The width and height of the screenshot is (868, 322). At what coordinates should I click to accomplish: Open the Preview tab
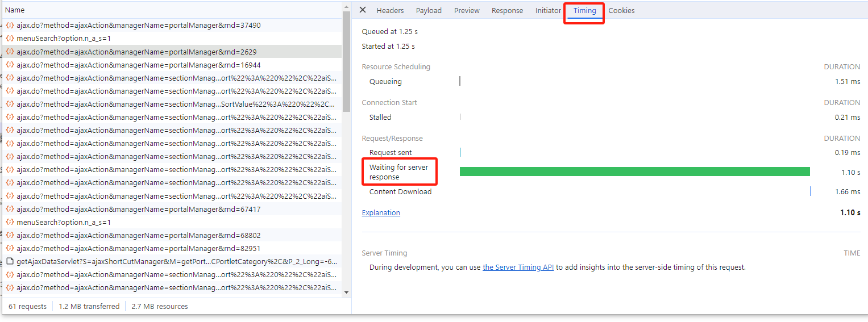click(467, 11)
